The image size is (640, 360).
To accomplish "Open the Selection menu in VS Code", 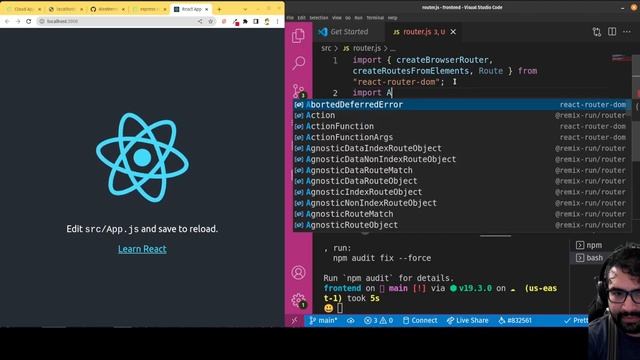I will pyautogui.click(x=319, y=18).
